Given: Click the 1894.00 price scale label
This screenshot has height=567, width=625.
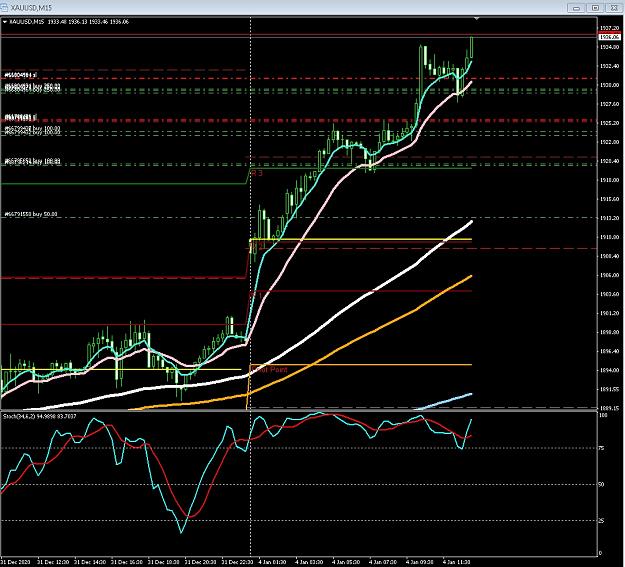Looking at the screenshot, I should pos(610,370).
